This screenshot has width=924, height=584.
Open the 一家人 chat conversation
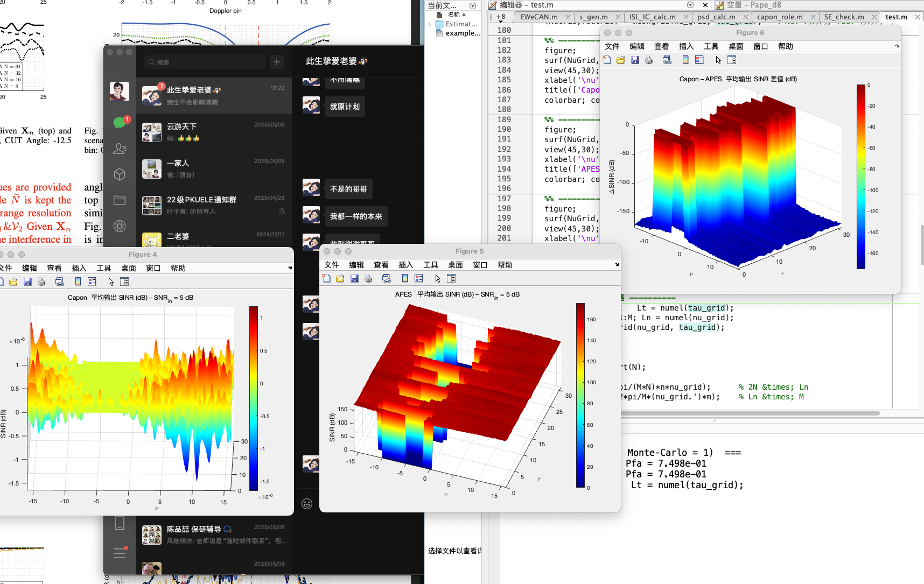pos(214,168)
